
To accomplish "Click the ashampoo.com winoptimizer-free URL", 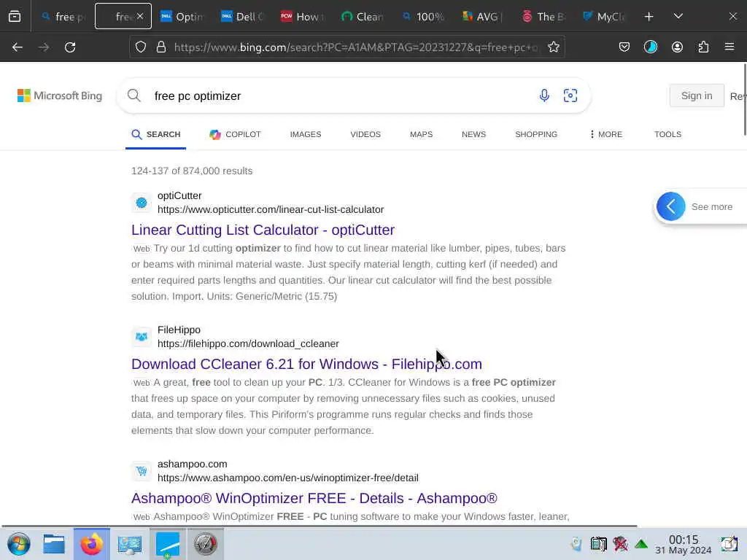I will click(287, 478).
